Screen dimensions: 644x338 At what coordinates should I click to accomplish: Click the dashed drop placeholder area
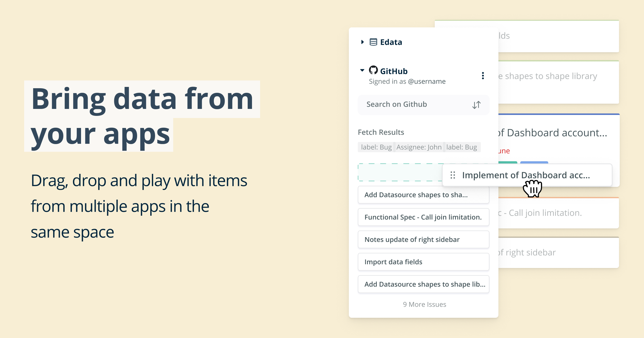pos(400,172)
